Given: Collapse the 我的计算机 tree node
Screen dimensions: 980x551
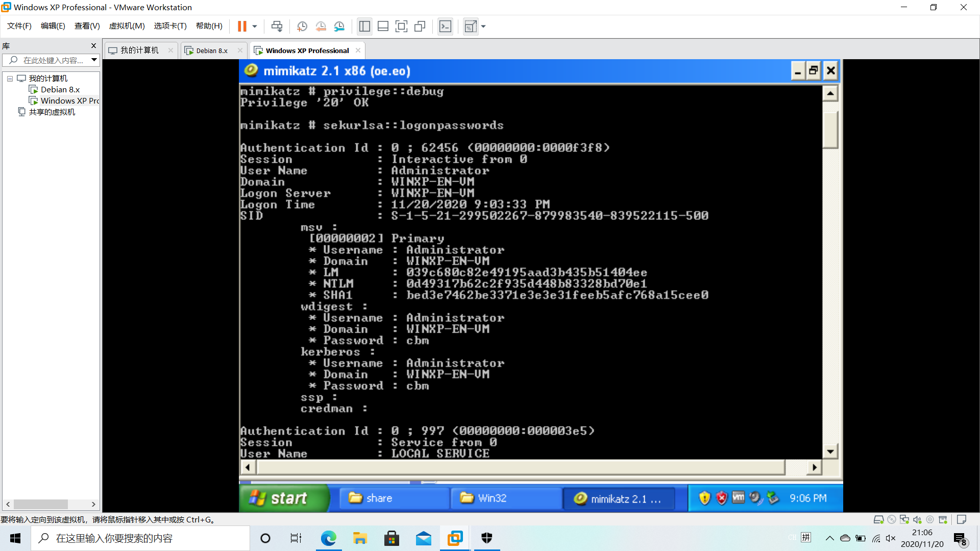Looking at the screenshot, I should tap(10, 79).
